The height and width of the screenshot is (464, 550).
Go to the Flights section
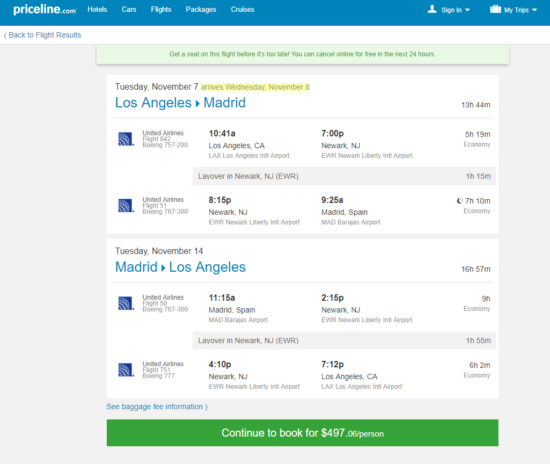[x=161, y=9]
